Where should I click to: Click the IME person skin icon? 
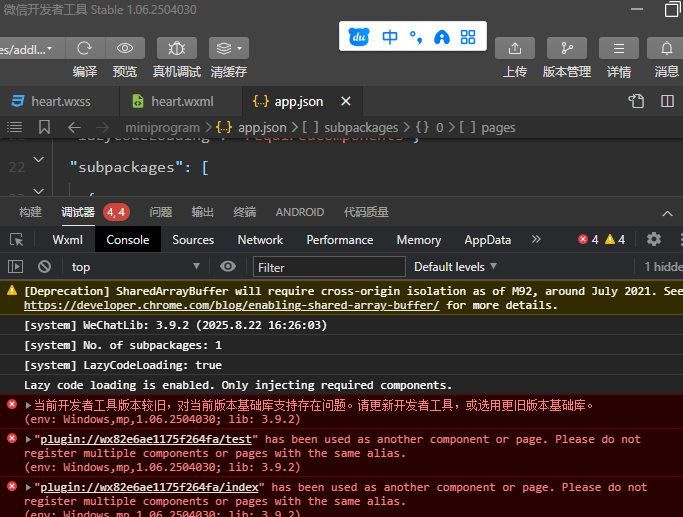442,37
